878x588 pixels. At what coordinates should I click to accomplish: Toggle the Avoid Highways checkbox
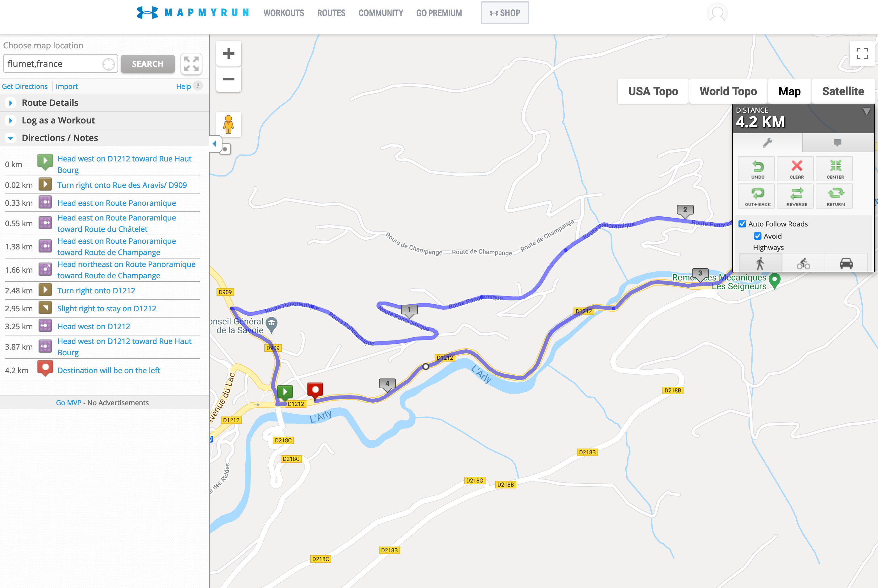click(757, 236)
